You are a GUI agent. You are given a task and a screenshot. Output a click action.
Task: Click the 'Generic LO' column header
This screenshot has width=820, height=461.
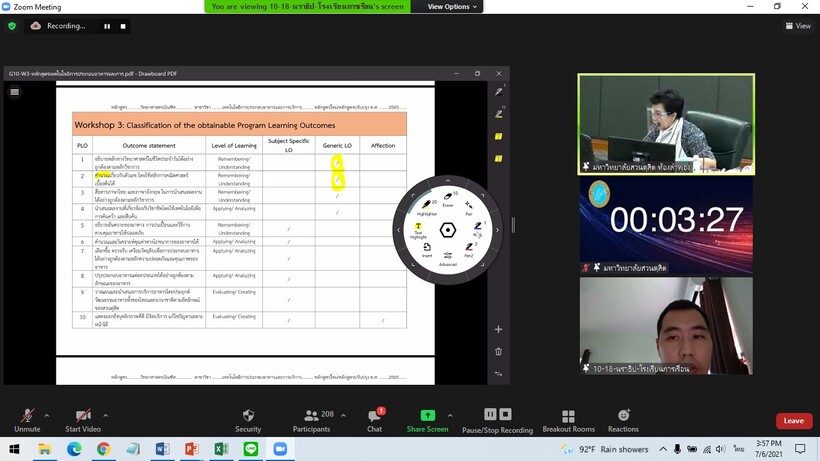pos(337,145)
